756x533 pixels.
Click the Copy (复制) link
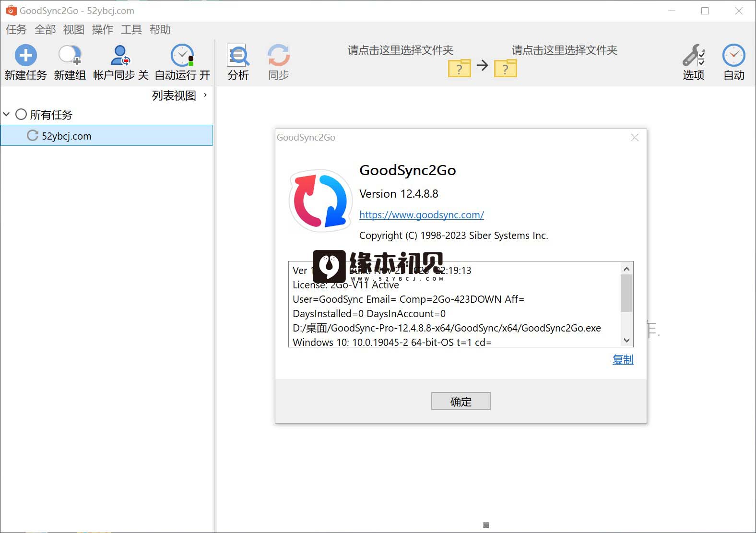(623, 359)
